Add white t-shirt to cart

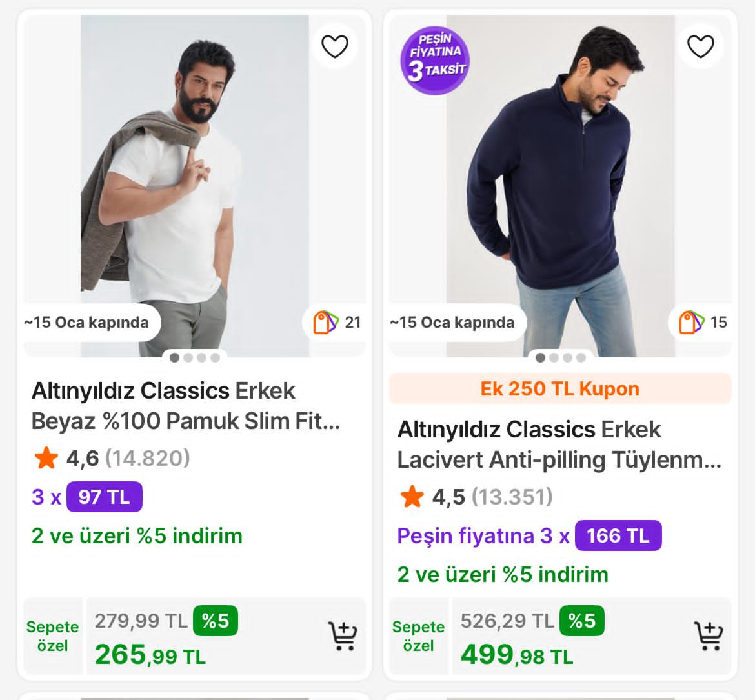pos(342,636)
